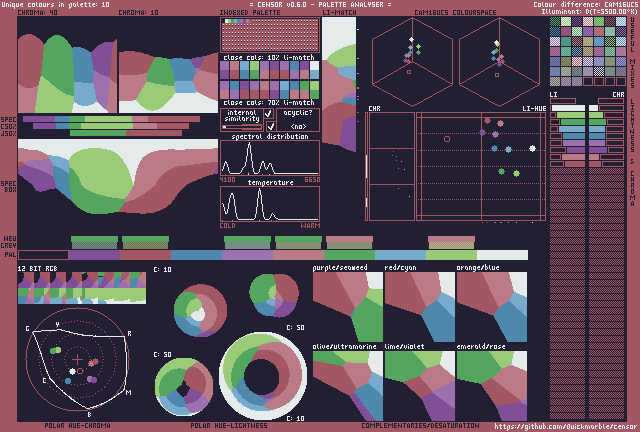Pick the light green swatch in PAL row

click(451, 255)
